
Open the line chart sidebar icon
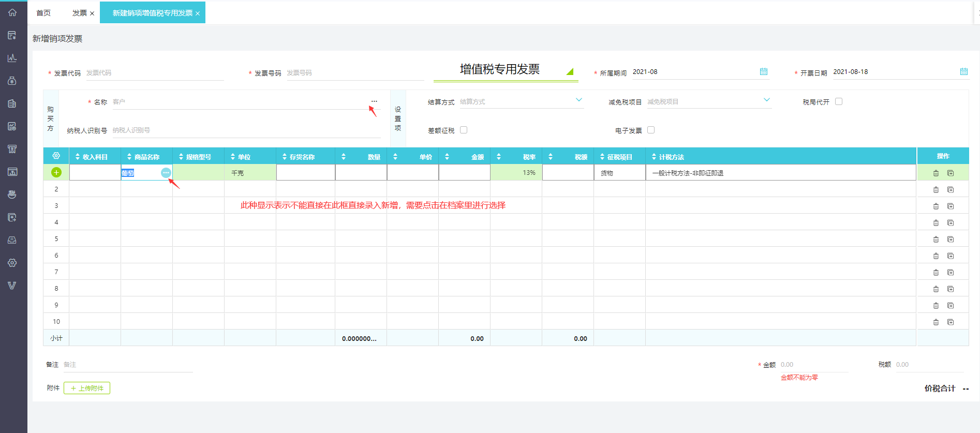coord(12,58)
